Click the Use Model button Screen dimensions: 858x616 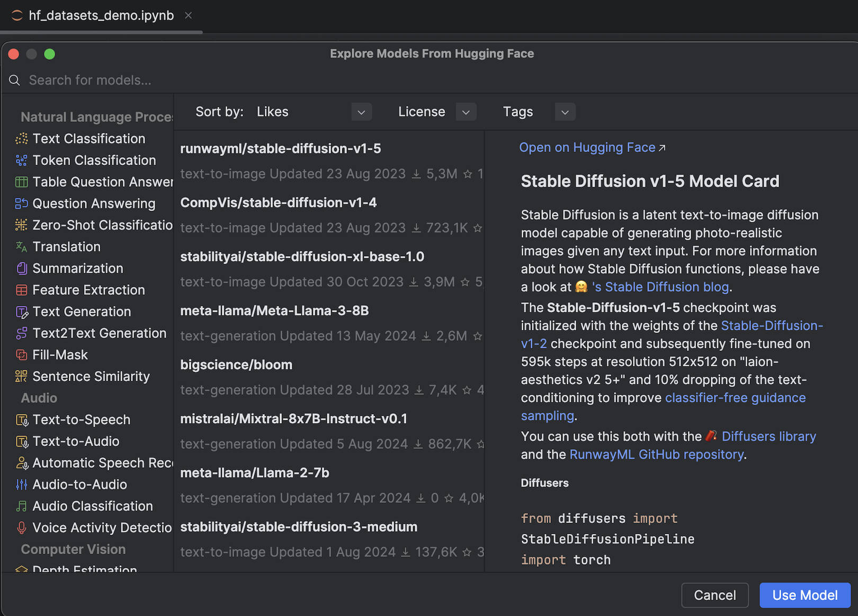(805, 595)
